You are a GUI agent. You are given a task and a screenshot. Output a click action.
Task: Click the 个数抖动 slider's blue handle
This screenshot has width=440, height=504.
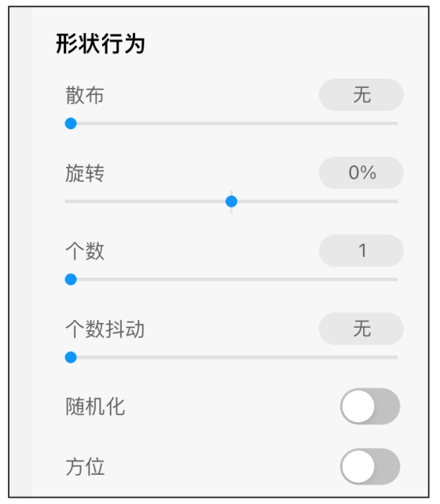point(71,358)
